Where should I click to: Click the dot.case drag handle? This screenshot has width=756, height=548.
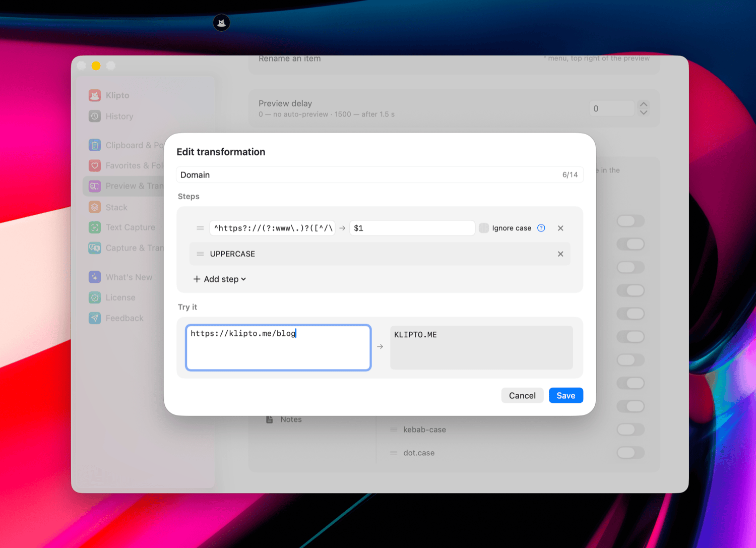pyautogui.click(x=394, y=453)
